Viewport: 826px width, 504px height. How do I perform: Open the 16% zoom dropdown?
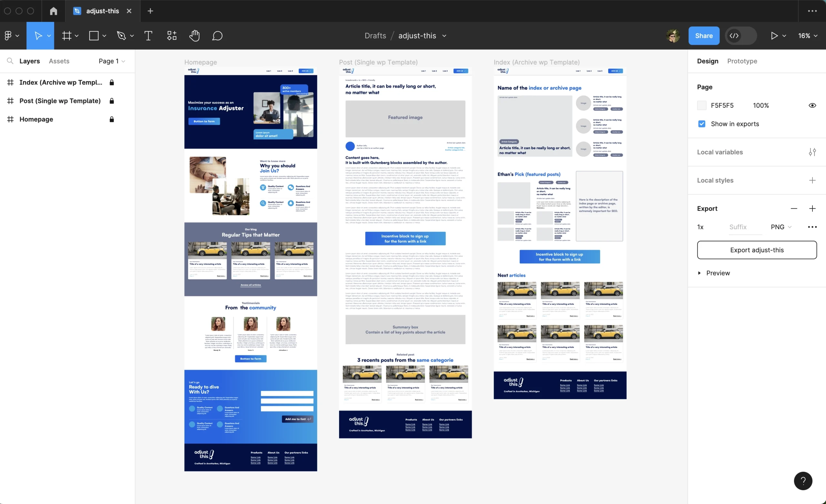coord(807,36)
